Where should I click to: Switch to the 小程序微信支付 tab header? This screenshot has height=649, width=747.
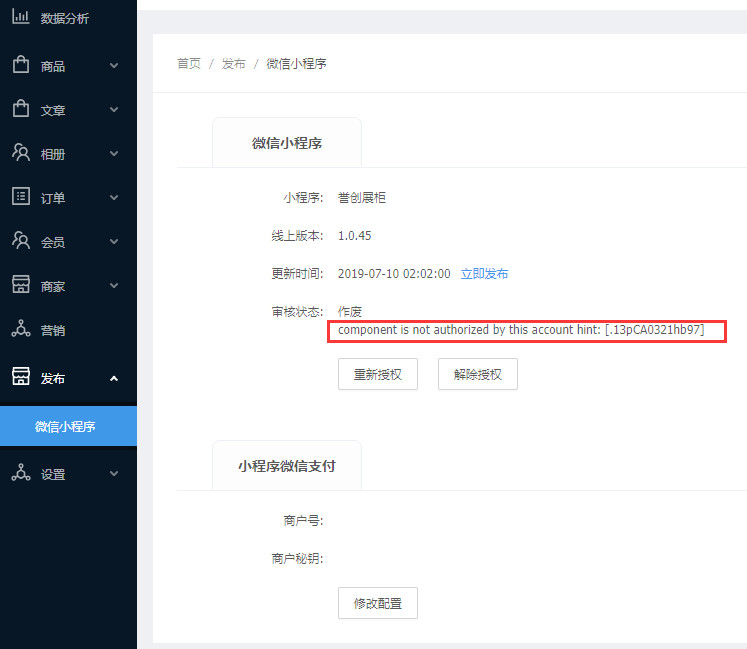coord(287,466)
